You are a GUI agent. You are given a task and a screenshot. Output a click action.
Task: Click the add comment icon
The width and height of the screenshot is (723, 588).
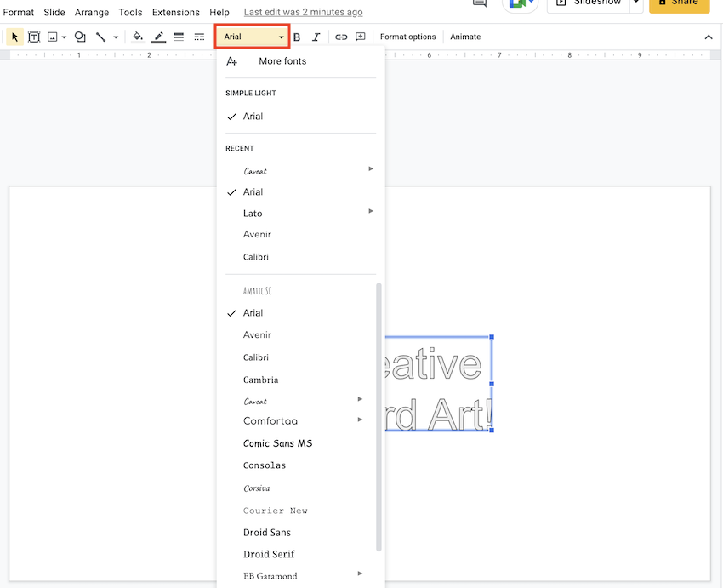(x=361, y=37)
